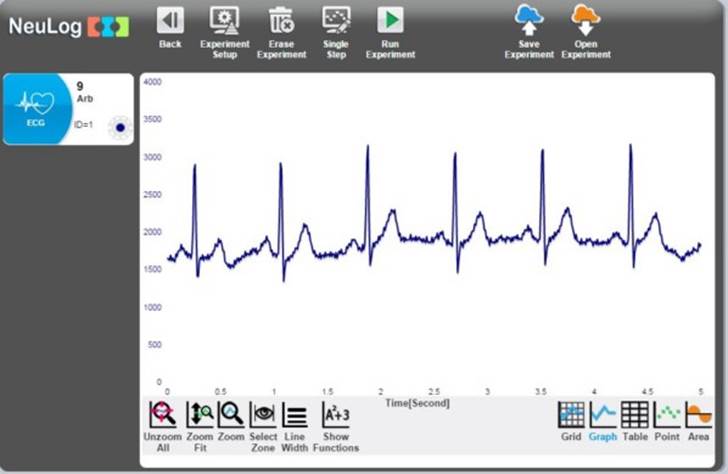728x474 pixels.
Task: Run a Single Step measurement
Action: (x=336, y=21)
